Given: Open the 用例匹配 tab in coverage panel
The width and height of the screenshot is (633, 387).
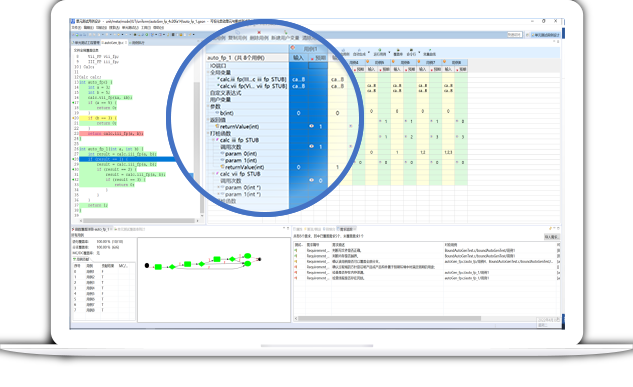Looking at the screenshot, I should coord(82,259).
